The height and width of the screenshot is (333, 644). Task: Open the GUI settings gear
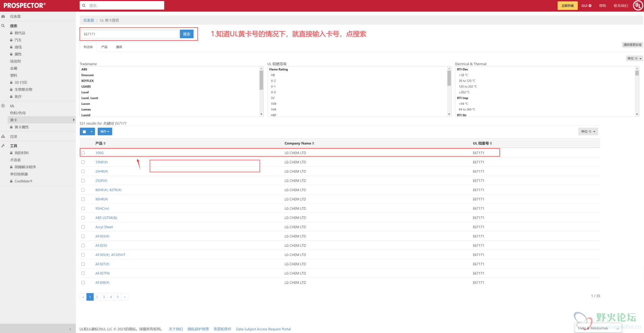(x=590, y=6)
